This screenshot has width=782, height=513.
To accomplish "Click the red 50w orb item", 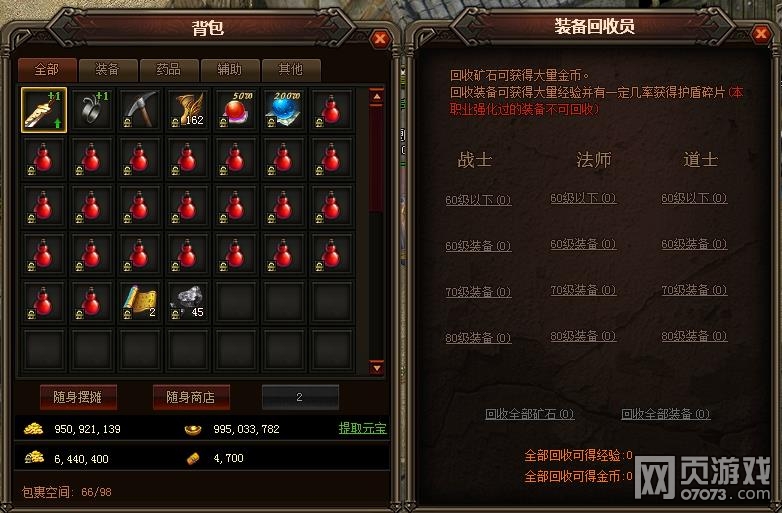I will pyautogui.click(x=236, y=110).
